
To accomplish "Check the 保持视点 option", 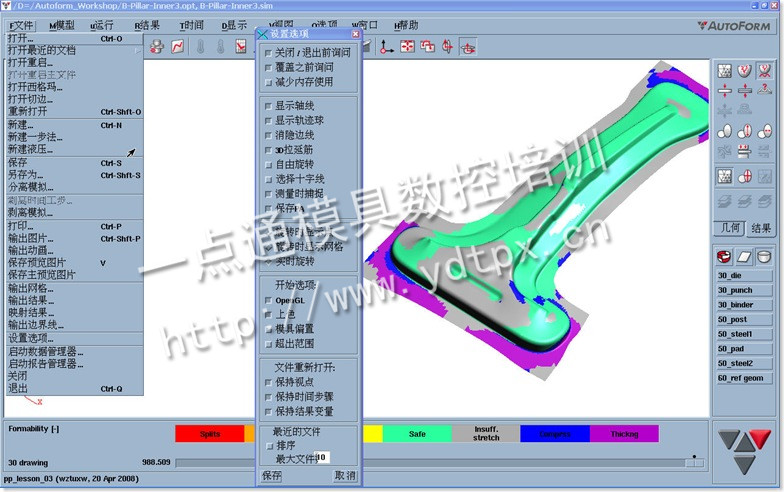I will (267, 382).
